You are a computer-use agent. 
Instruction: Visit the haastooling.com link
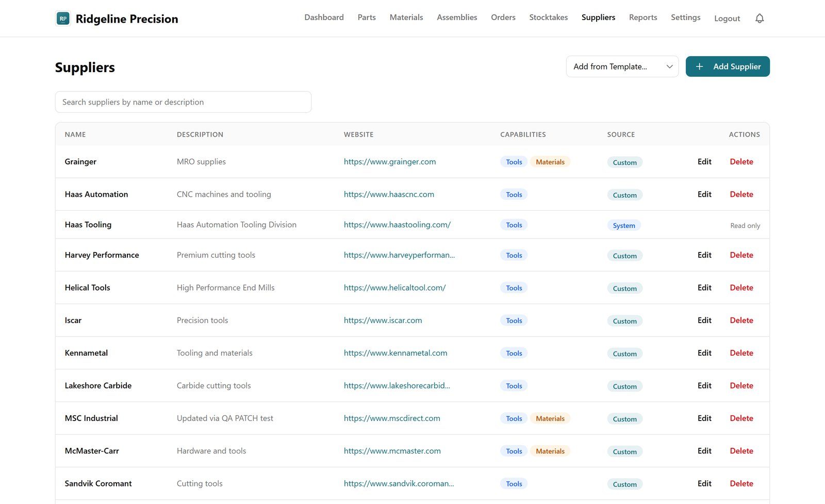point(397,225)
